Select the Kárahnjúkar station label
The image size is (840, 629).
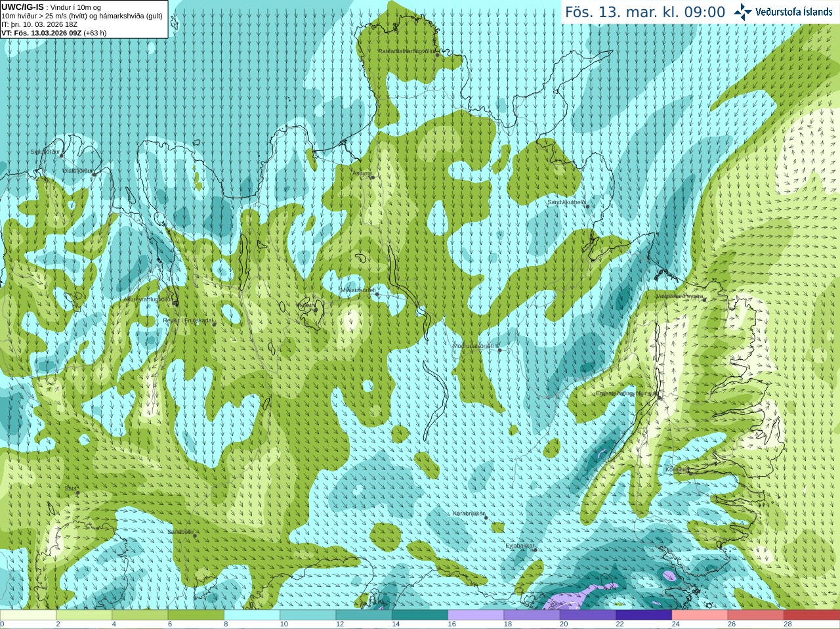click(469, 514)
